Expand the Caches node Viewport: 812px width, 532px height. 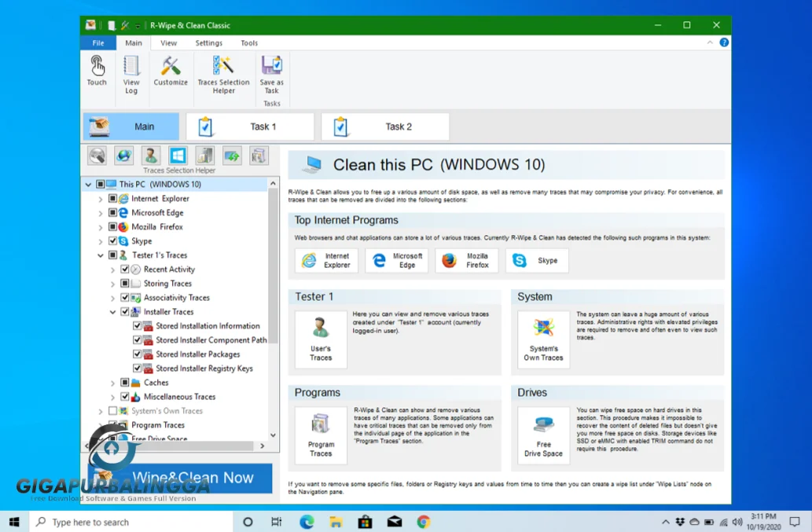click(112, 383)
